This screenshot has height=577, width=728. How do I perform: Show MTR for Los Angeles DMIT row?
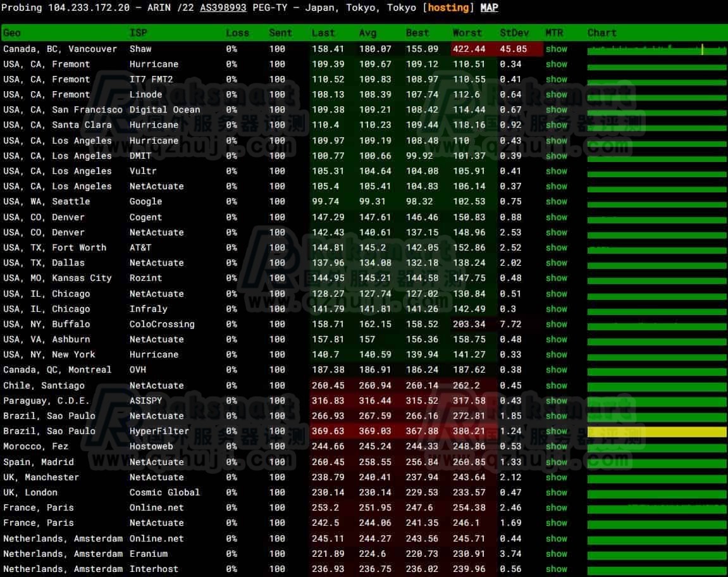point(557,156)
